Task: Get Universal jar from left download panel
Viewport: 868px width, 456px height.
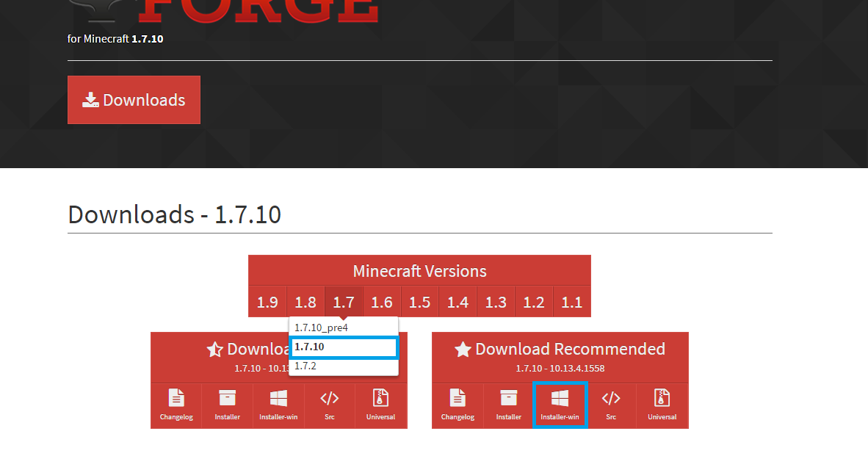Action: pyautogui.click(x=380, y=405)
